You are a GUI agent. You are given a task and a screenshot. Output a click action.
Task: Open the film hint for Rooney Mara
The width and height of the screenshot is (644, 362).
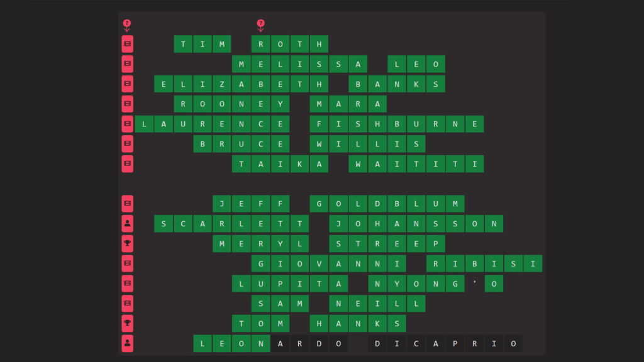pos(128,104)
